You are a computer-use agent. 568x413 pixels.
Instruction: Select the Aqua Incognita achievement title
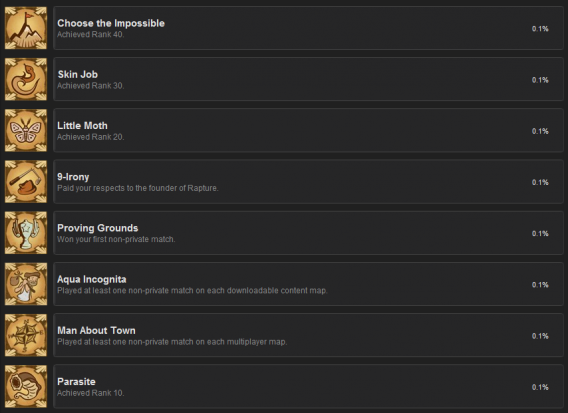[x=92, y=279]
